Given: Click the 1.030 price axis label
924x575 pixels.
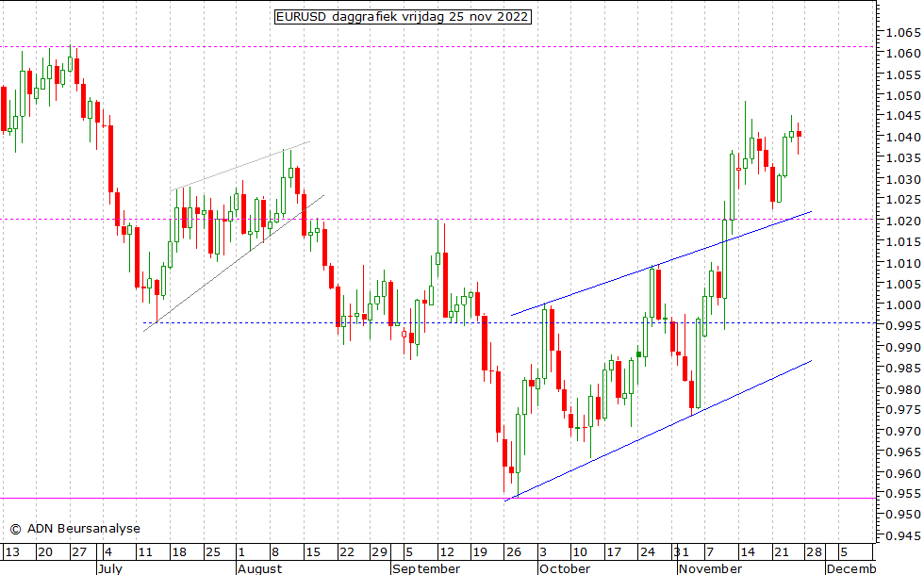Looking at the screenshot, I should tap(903, 179).
